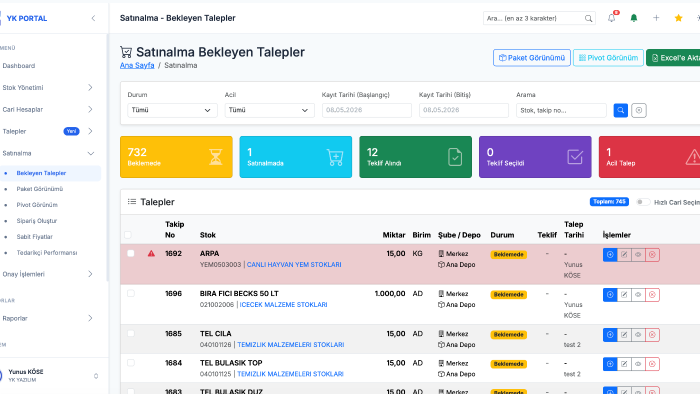Click the blue filter search button
Screen dimensions: 700x394
click(x=621, y=110)
